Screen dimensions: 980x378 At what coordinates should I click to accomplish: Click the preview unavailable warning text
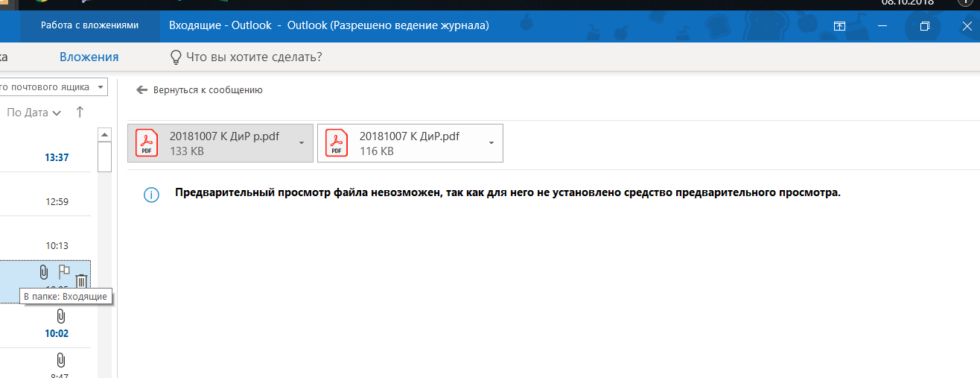pyautogui.click(x=508, y=192)
